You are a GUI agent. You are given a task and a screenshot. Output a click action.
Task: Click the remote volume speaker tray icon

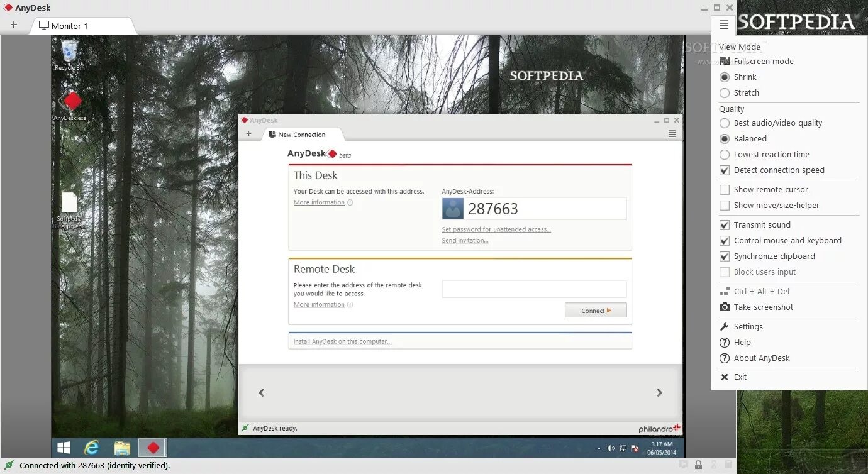(x=611, y=448)
